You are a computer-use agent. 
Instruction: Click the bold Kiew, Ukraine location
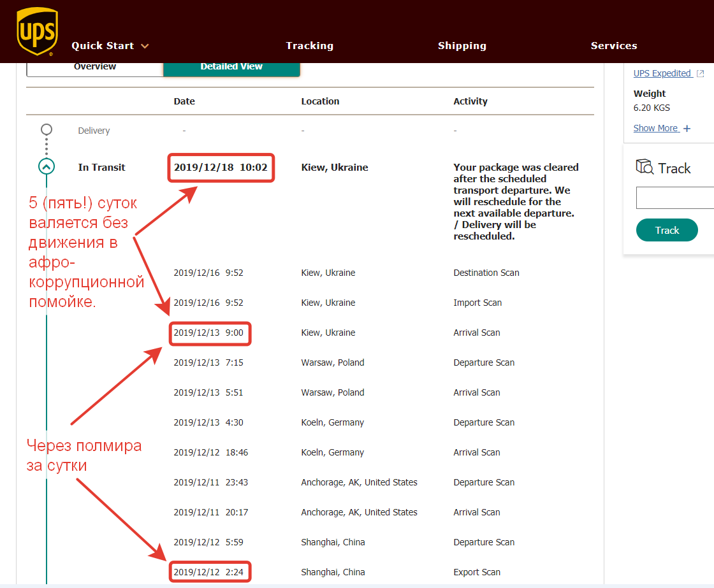pyautogui.click(x=335, y=168)
